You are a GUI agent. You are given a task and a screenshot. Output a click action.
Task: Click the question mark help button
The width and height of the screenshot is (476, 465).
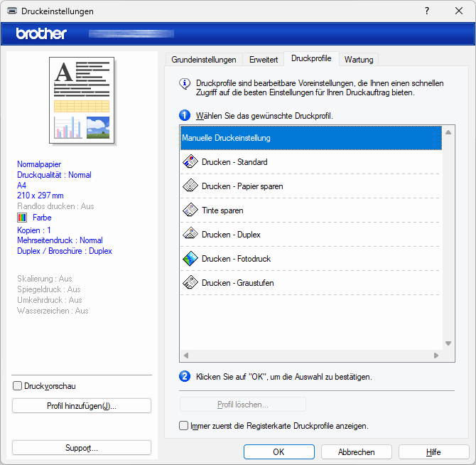click(427, 11)
